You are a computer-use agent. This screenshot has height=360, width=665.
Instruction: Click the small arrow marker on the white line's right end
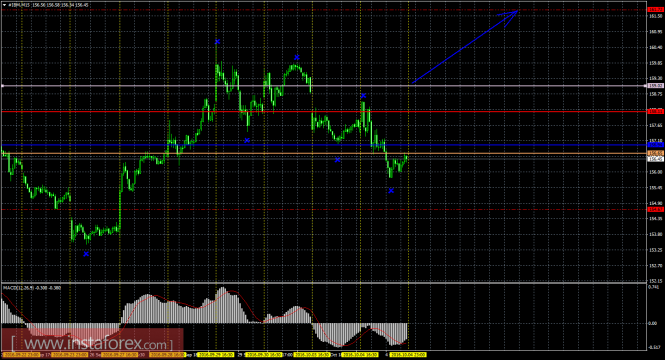[646, 86]
